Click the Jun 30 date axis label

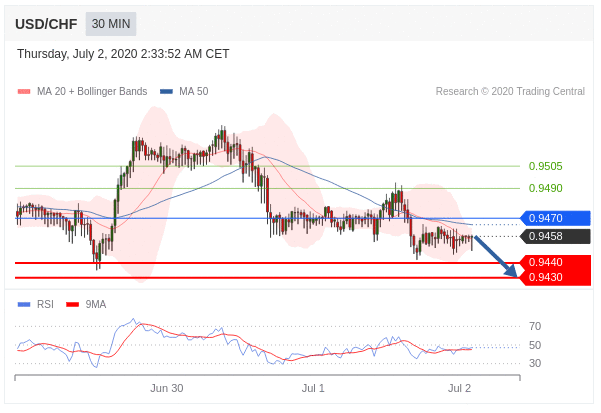click(x=166, y=388)
